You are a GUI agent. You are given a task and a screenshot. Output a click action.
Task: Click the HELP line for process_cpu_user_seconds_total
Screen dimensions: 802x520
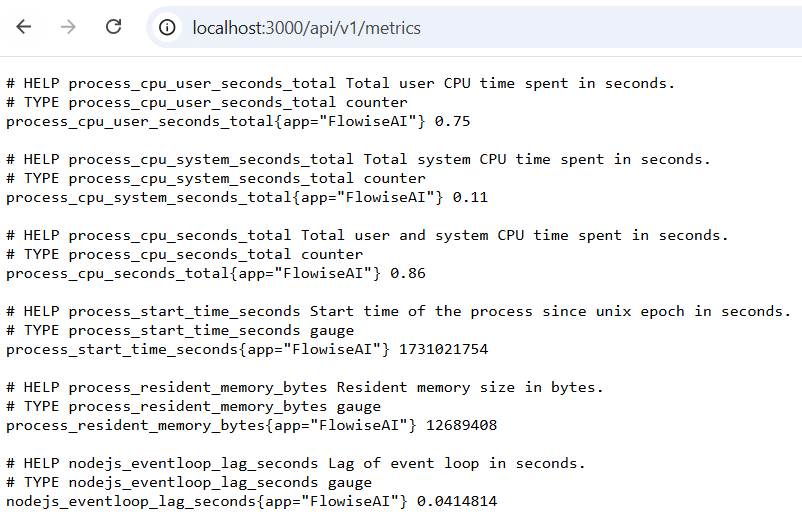340,83
